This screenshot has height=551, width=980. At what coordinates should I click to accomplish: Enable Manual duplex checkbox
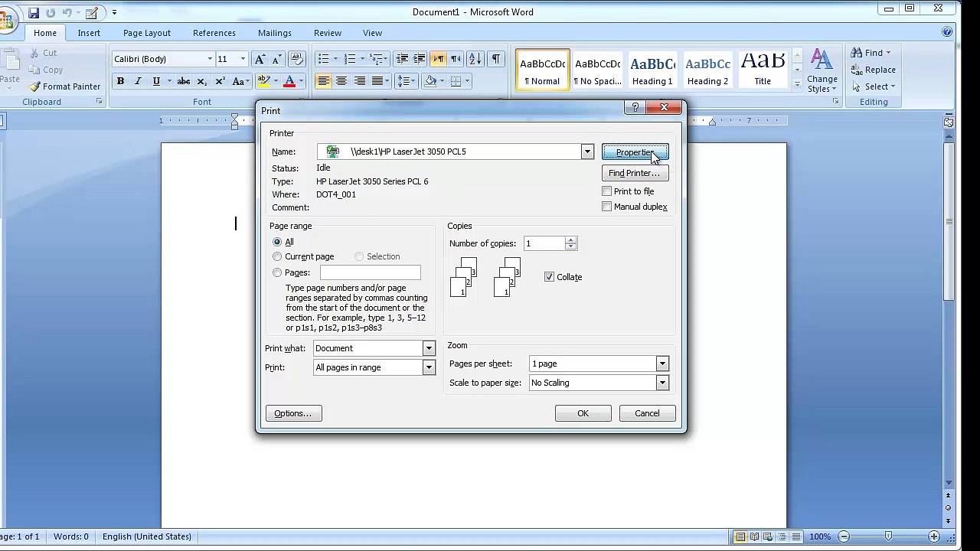pyautogui.click(x=607, y=207)
